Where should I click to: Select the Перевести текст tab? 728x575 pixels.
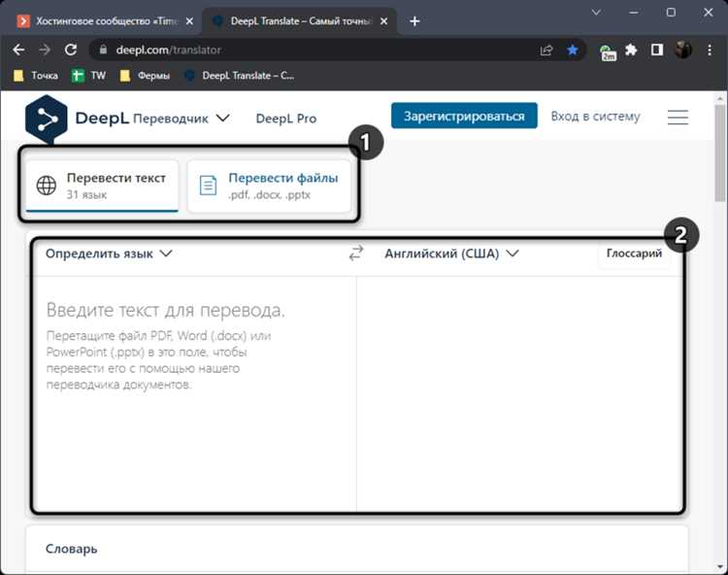coord(102,186)
